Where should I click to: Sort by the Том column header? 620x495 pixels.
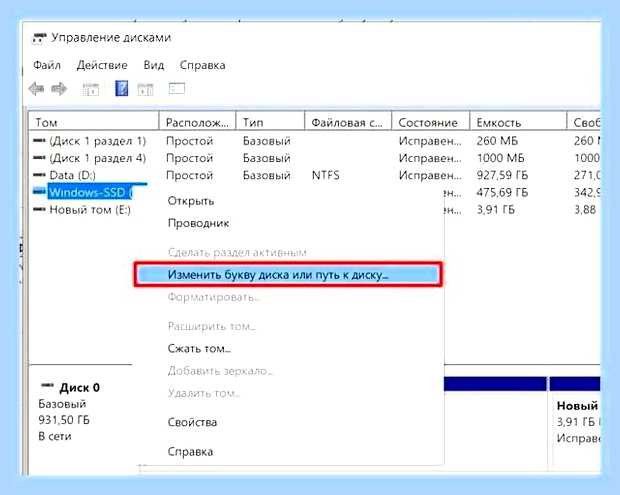pyautogui.click(x=94, y=123)
